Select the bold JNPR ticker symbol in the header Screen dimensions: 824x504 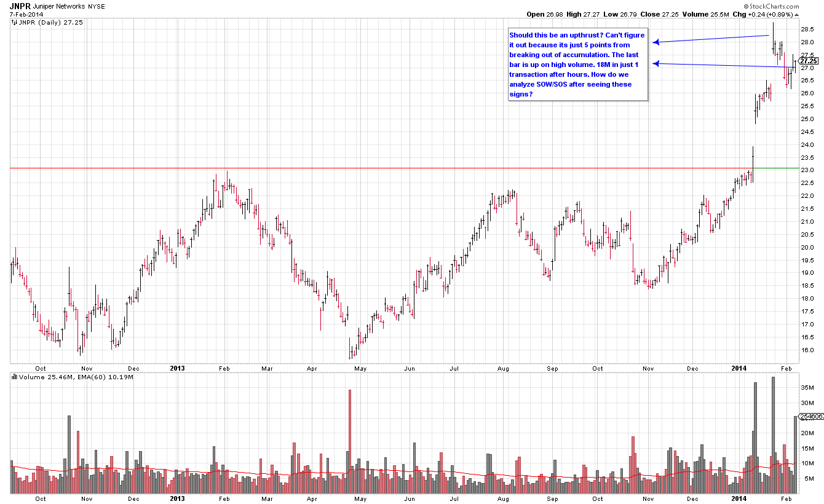tap(21, 7)
